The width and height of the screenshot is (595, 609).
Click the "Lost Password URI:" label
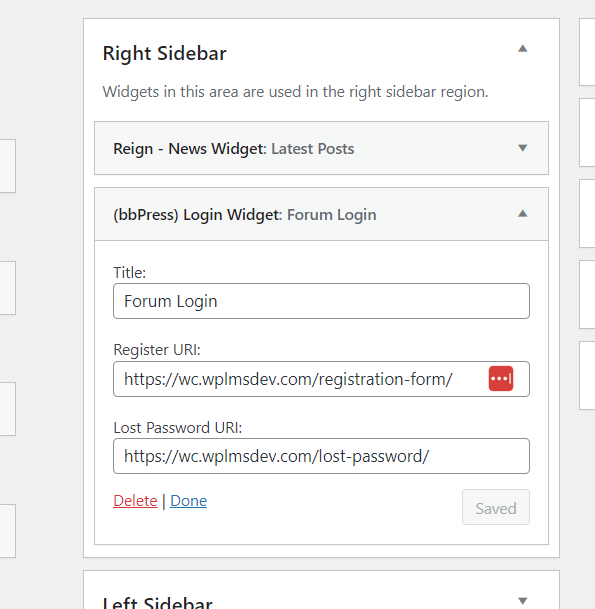pos(177,428)
